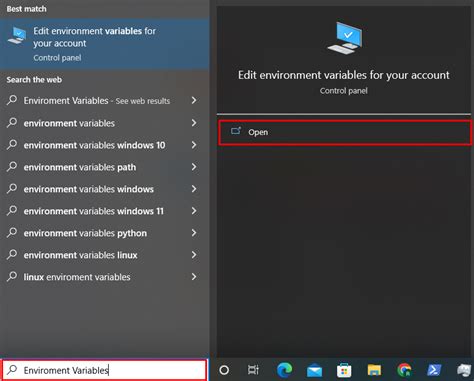Expand 'environment variables linux' arrow
474x381 pixels.
point(194,255)
